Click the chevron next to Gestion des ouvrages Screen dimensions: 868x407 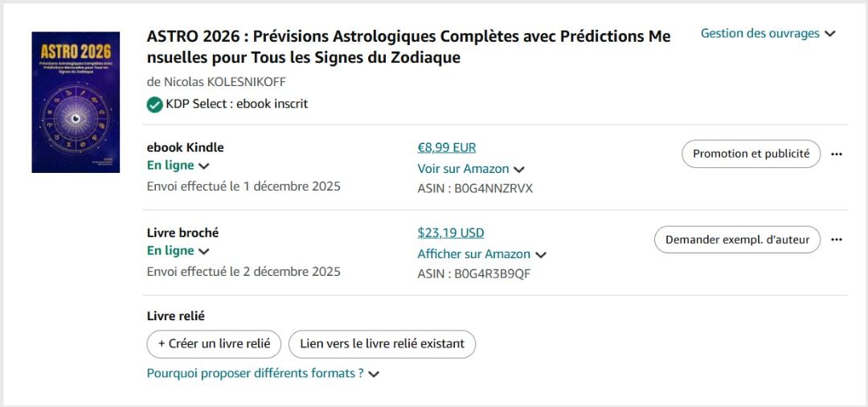[830, 34]
